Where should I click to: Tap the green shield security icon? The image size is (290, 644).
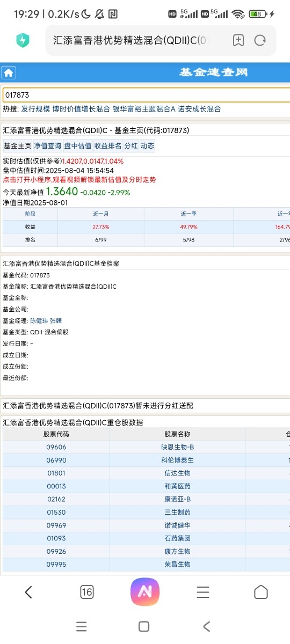(x=23, y=40)
